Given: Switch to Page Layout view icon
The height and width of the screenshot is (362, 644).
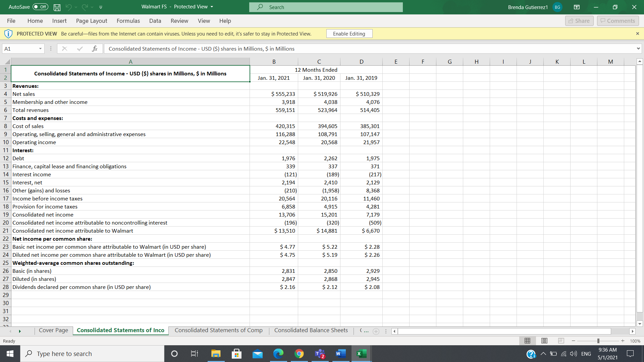Looking at the screenshot, I should (x=544, y=341).
